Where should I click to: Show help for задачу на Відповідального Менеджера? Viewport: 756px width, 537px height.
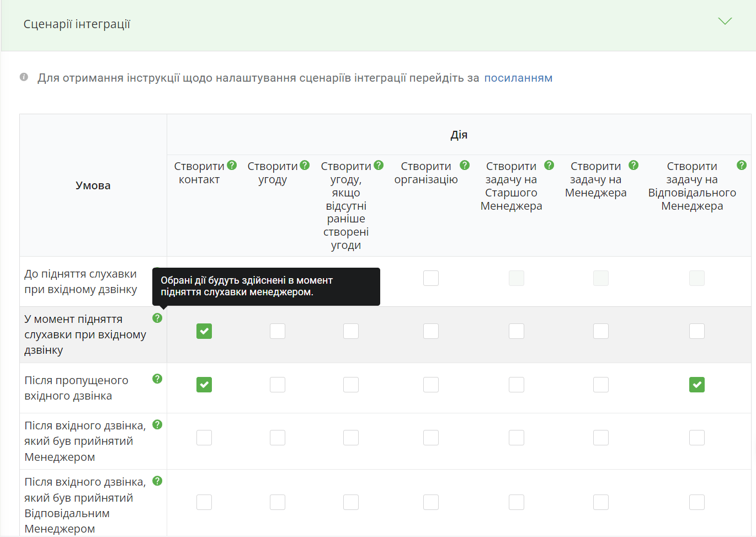pos(742,165)
